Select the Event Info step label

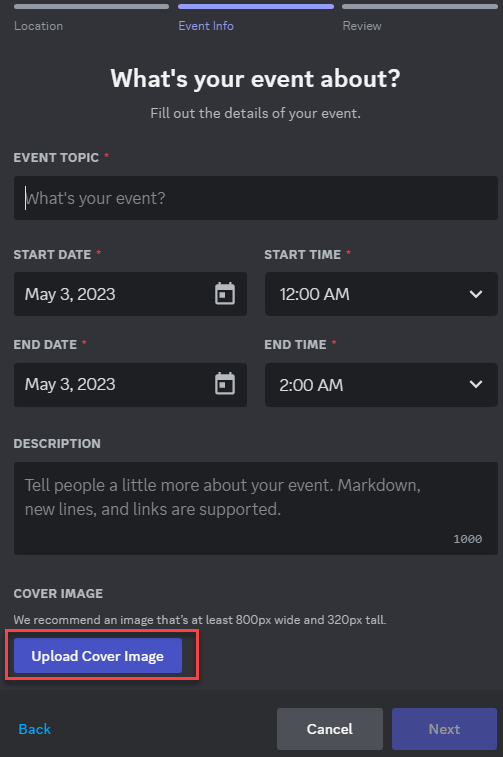pos(206,26)
